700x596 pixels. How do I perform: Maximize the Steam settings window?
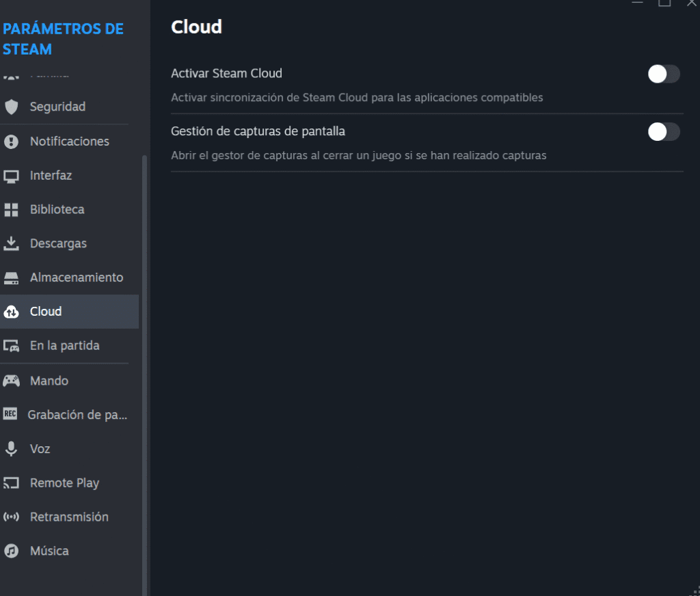[664, 3]
